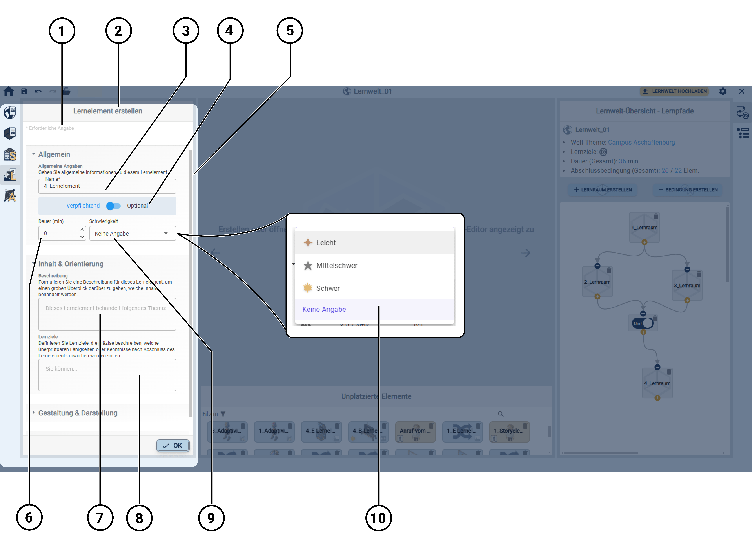Open the learning space sidebar icon
Viewport: 752px width, 560px height.
coord(10,133)
